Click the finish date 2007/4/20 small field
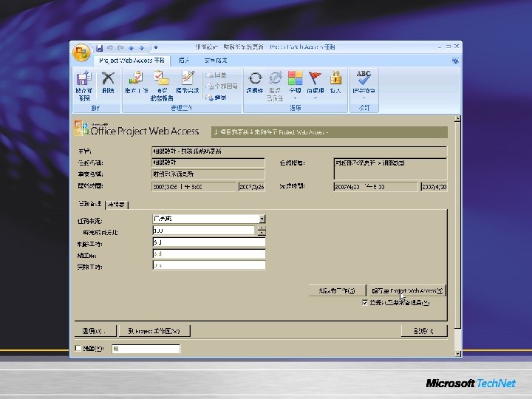 (434, 187)
